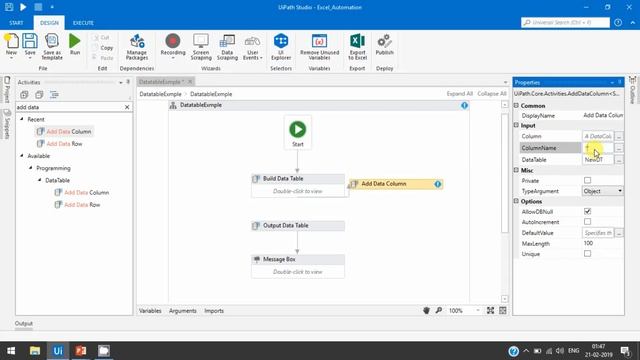Click info icon on Add Data Column activity
The height and width of the screenshot is (360, 640).
click(x=438, y=184)
